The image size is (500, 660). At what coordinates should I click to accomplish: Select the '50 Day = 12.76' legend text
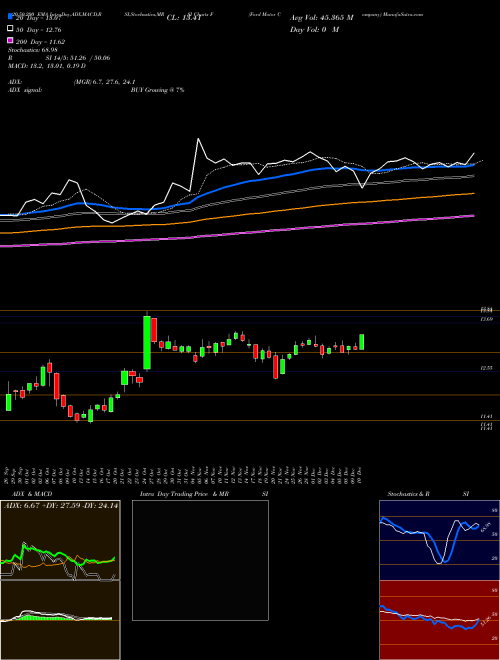coord(38,29)
